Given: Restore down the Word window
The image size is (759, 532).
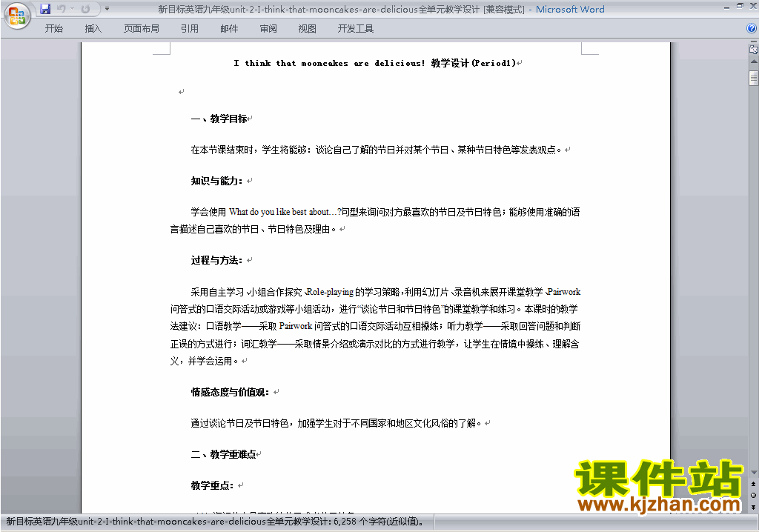Looking at the screenshot, I should pyautogui.click(x=740, y=6).
